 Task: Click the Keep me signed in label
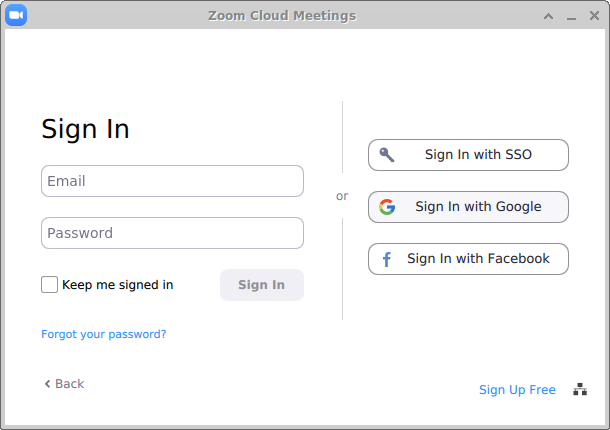pyautogui.click(x=117, y=285)
